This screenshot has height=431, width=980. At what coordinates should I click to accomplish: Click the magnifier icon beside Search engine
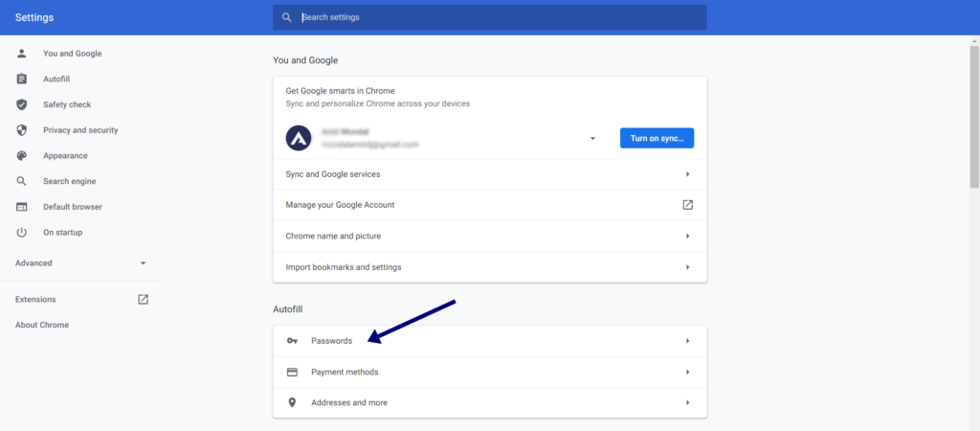(x=22, y=181)
